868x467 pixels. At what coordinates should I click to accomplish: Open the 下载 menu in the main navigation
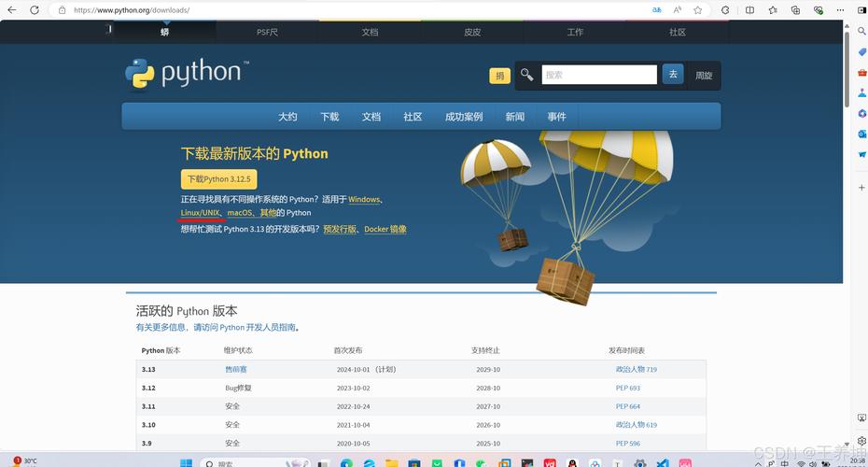point(329,117)
